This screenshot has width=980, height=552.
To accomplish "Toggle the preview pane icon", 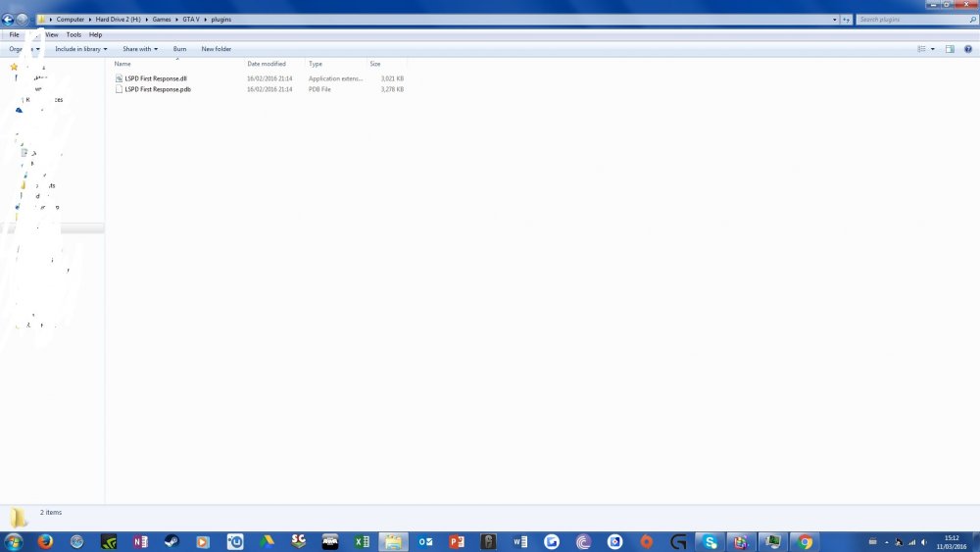I will point(950,49).
